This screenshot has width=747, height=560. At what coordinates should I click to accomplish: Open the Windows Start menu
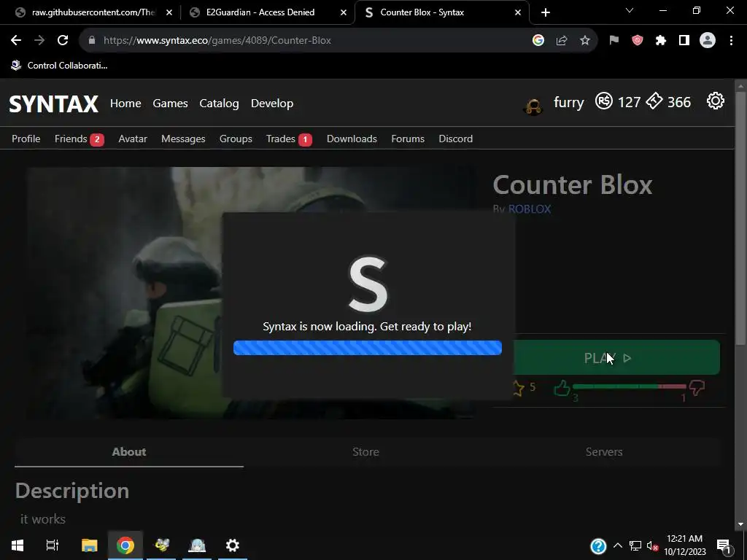coord(18,545)
